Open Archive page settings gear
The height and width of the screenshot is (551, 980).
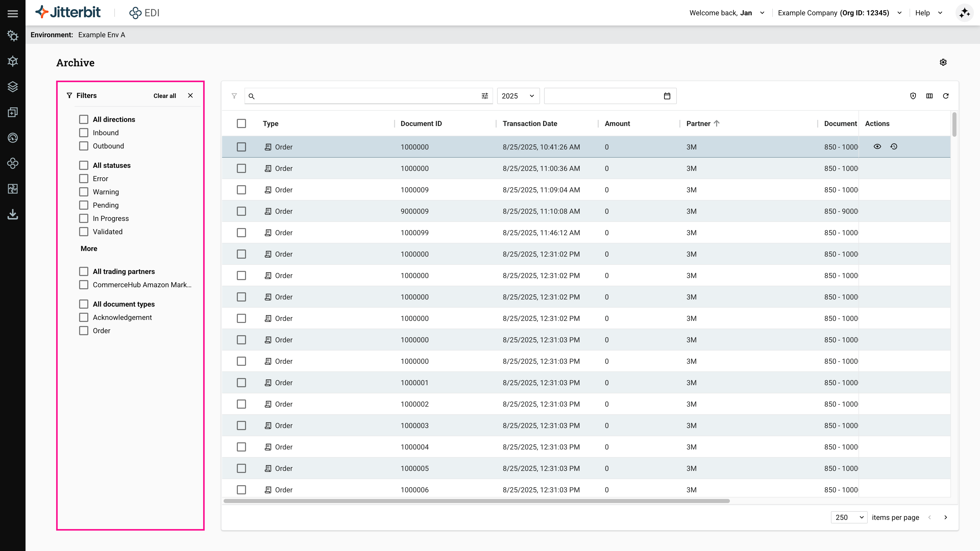pyautogui.click(x=943, y=62)
